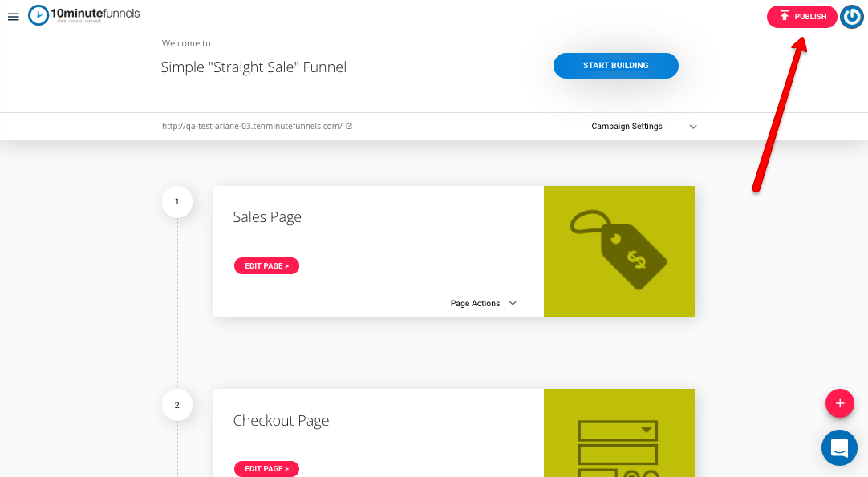Expand Page Actions for Sales Page

pos(483,303)
